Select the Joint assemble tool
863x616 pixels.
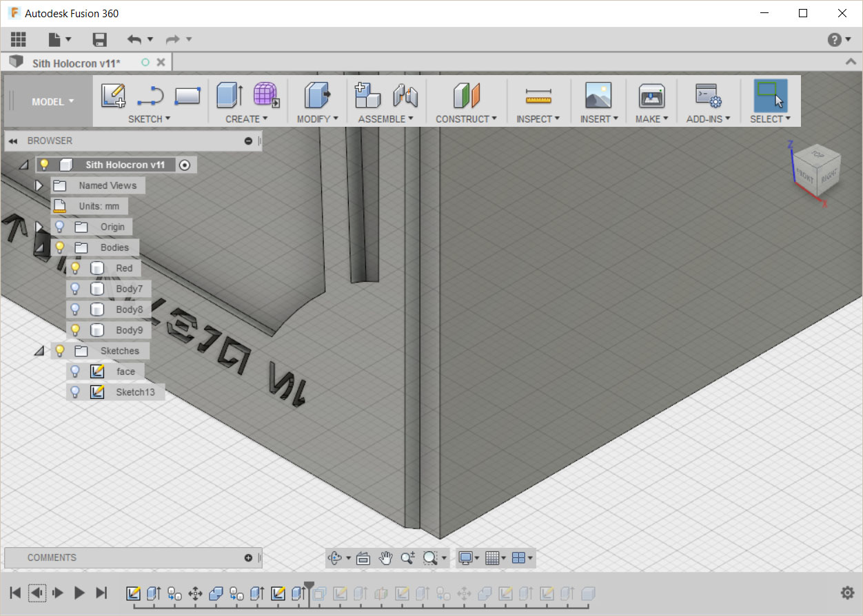click(x=405, y=95)
